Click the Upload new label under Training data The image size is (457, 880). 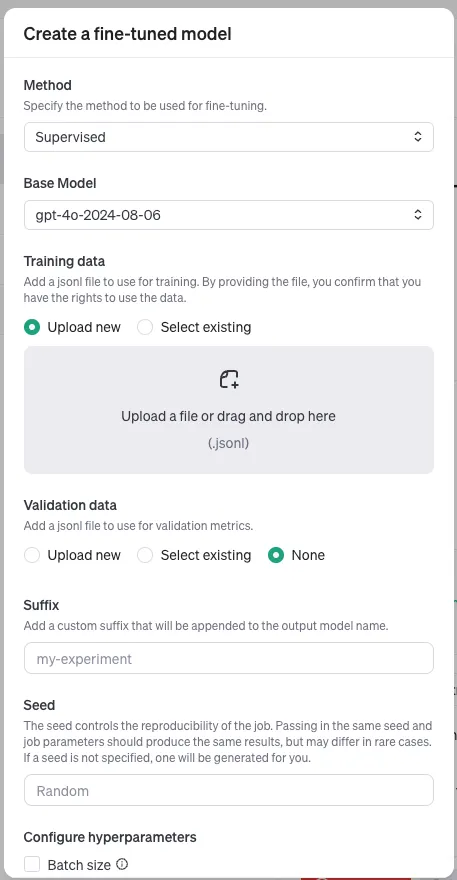pos(84,327)
